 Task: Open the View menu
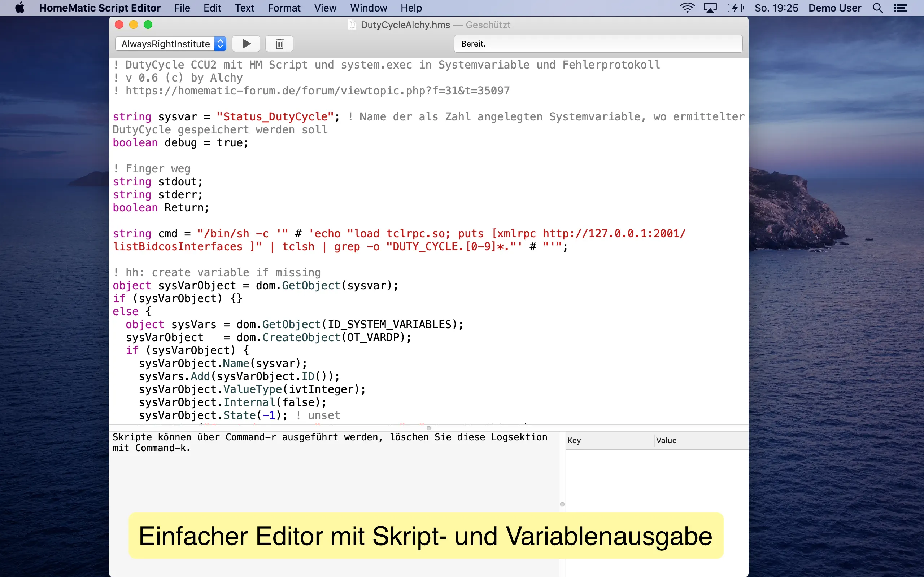click(x=325, y=8)
